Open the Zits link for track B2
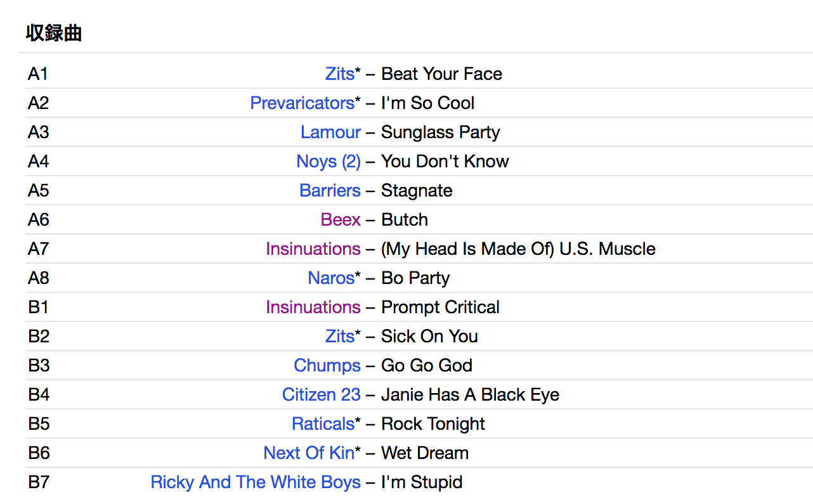Screen dimensions: 813x504 pos(339,337)
